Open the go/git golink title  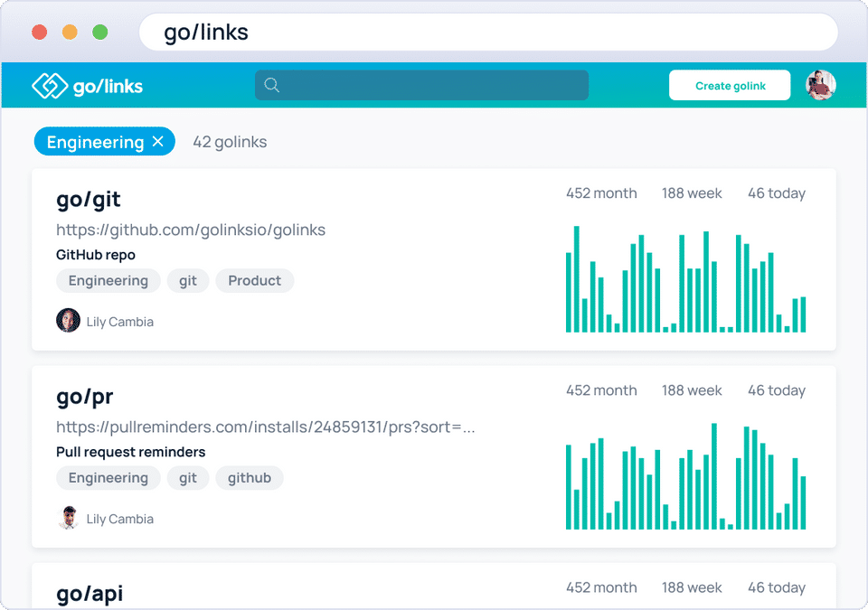point(89,200)
